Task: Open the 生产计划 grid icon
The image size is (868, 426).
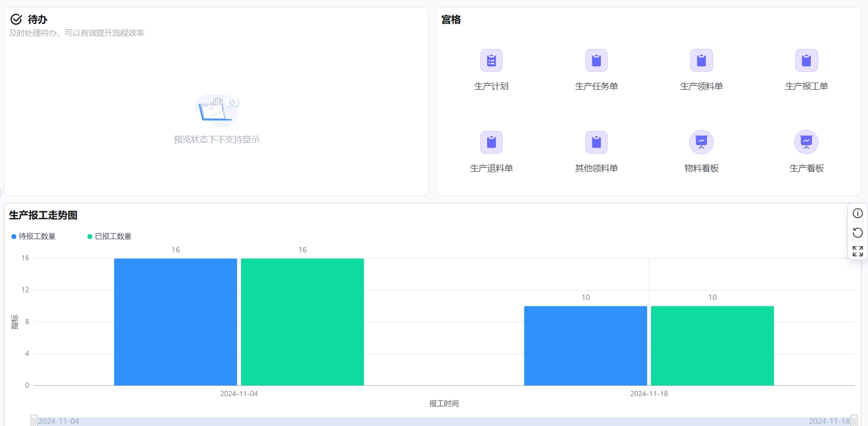Action: click(x=491, y=60)
